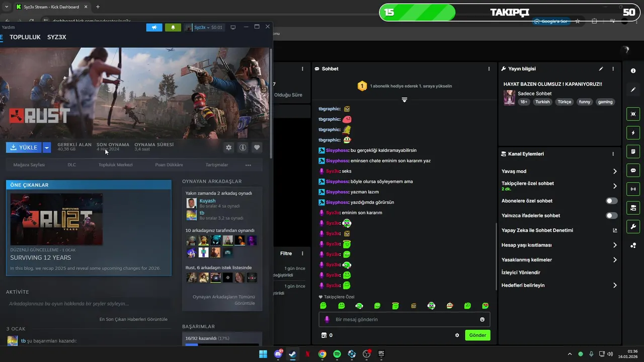Click En Son Çıkan Haberleri Görüntüle link

coord(133,319)
